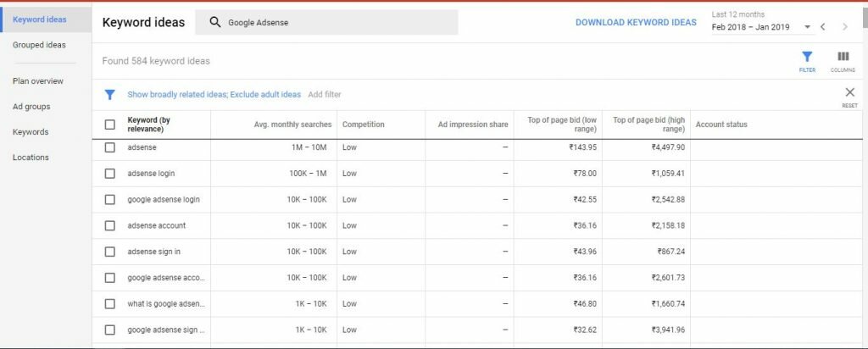Click keyword text 'google adsense login'

164,200
